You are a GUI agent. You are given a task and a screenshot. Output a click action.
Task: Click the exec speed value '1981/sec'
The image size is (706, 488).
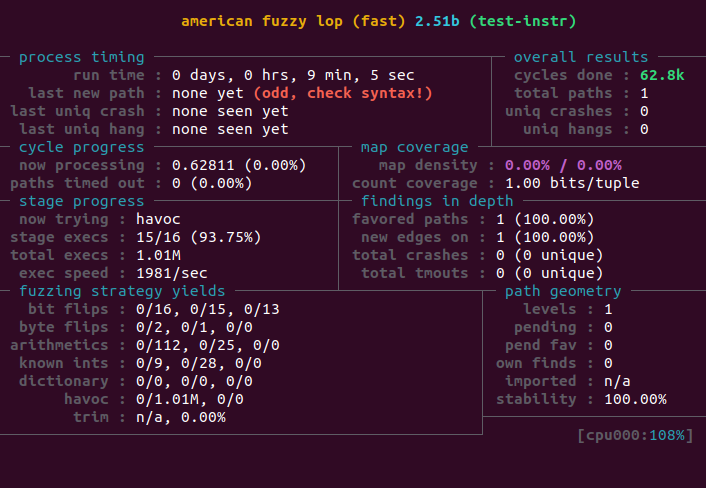[172, 273]
